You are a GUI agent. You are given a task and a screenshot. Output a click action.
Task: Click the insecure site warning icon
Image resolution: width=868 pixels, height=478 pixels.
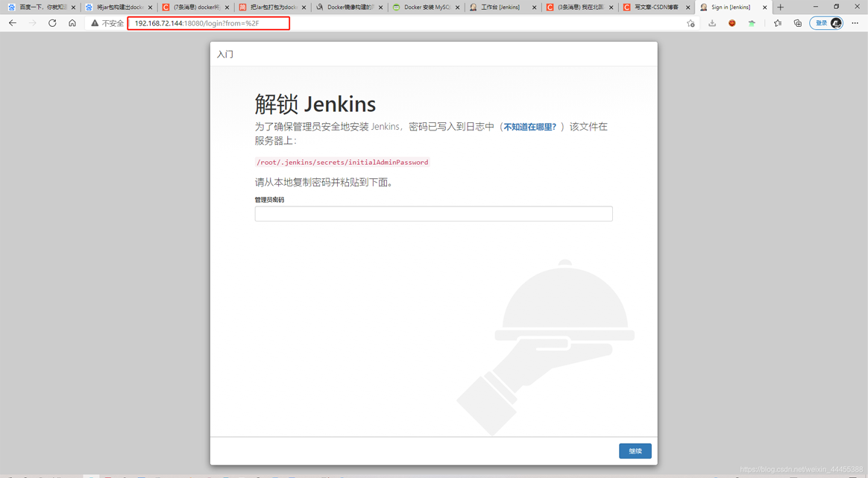pyautogui.click(x=95, y=23)
